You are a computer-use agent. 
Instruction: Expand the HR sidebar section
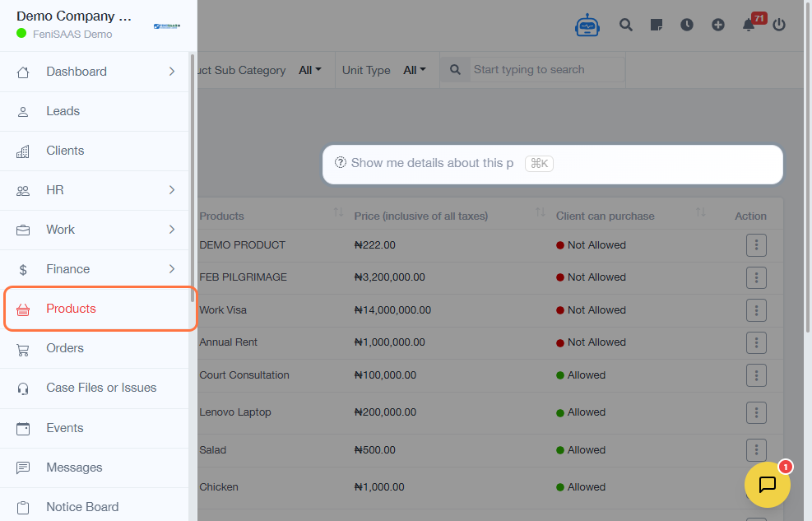(x=172, y=190)
